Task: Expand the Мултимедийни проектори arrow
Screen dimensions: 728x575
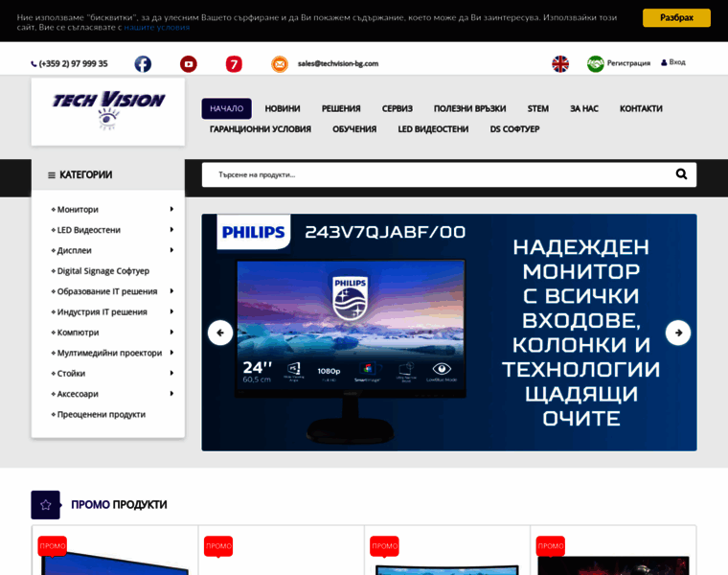Action: [171, 353]
